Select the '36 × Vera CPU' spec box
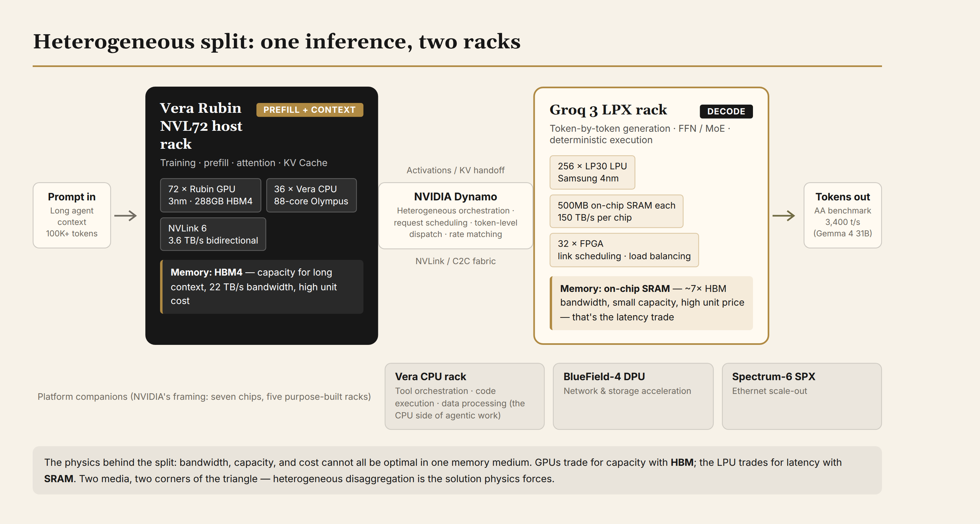This screenshot has width=980, height=524. tap(311, 195)
